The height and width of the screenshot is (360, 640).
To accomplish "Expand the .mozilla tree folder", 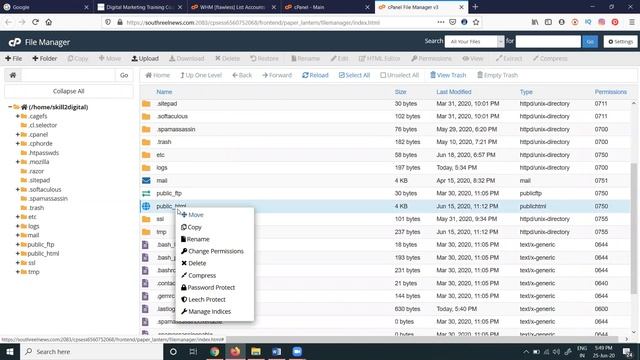I will click(x=18, y=162).
